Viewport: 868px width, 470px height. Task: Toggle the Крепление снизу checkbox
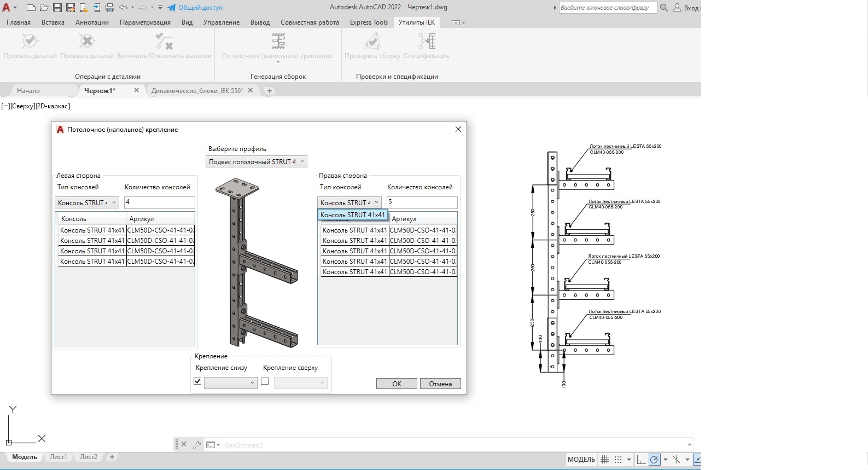(x=197, y=381)
